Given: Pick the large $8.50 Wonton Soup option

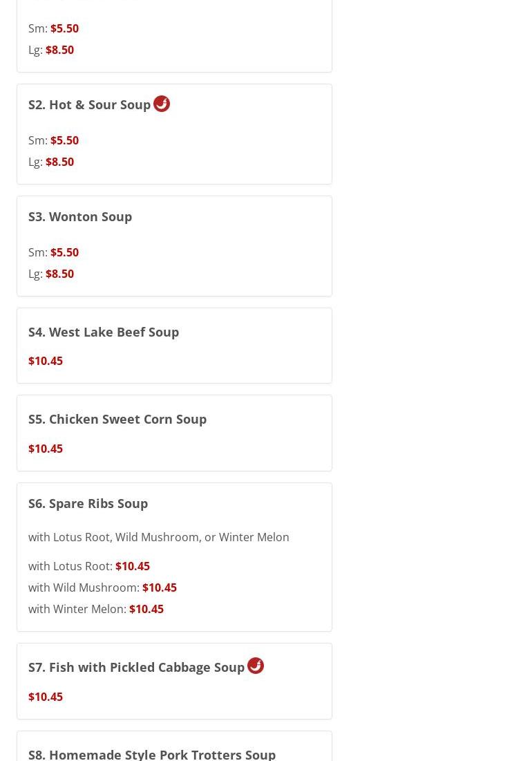Looking at the screenshot, I should click(x=59, y=274).
